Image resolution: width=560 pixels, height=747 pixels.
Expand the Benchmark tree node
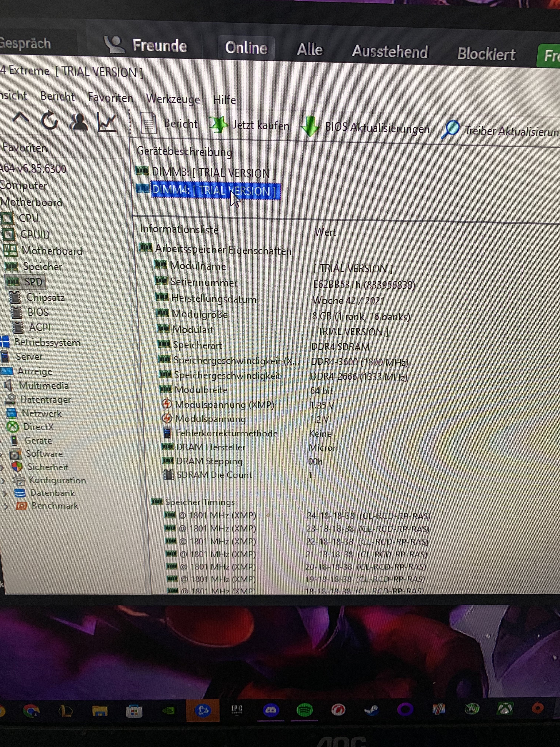click(6, 506)
